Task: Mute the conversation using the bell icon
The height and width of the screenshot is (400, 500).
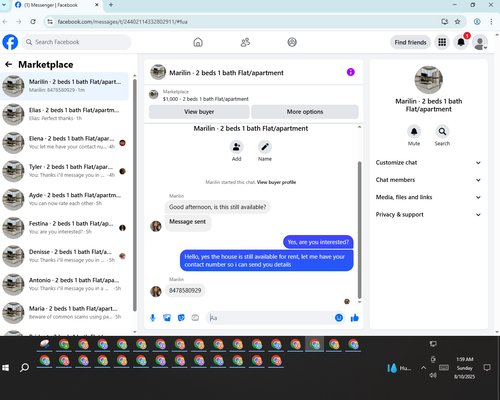Action: (x=414, y=132)
